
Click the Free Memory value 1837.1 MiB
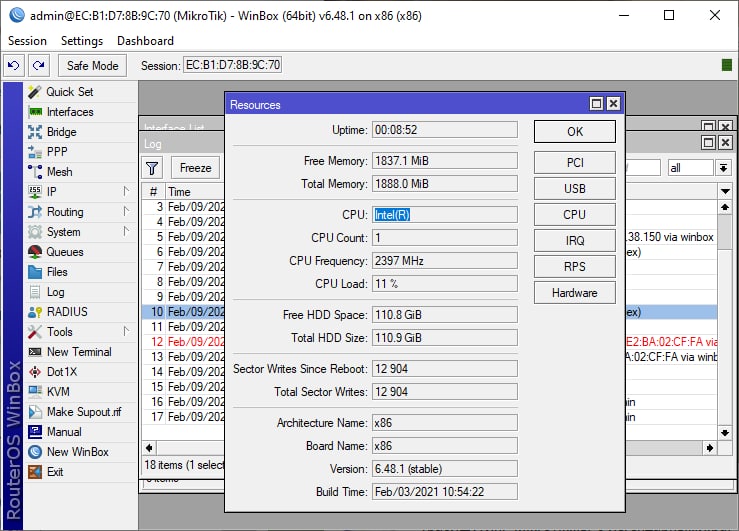(444, 161)
